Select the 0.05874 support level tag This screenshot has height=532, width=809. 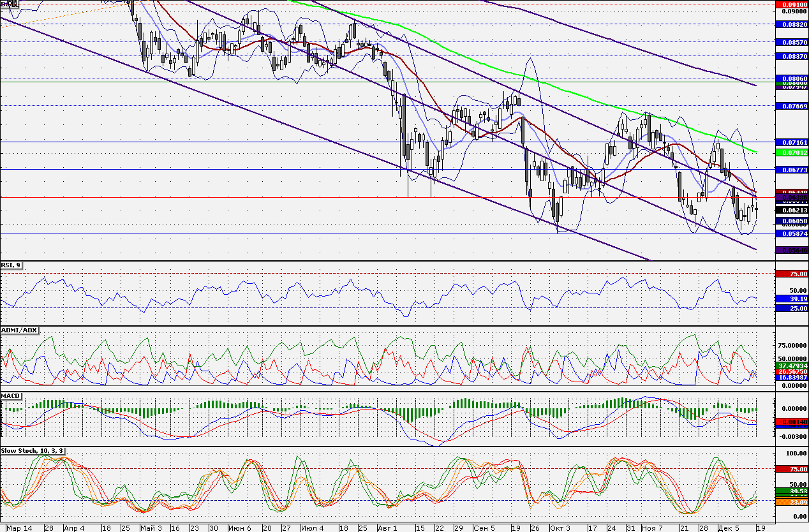coord(791,234)
